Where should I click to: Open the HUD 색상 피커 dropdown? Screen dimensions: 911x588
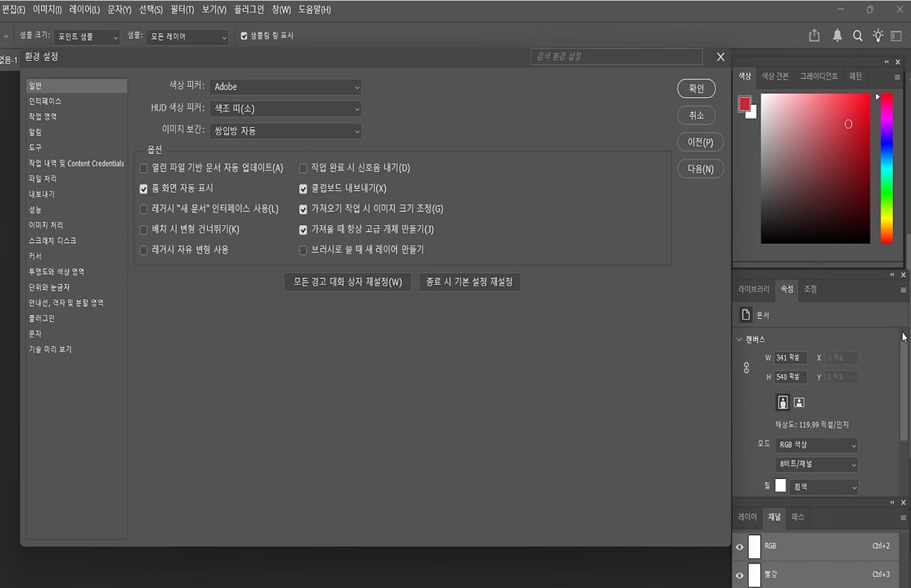tap(285, 109)
